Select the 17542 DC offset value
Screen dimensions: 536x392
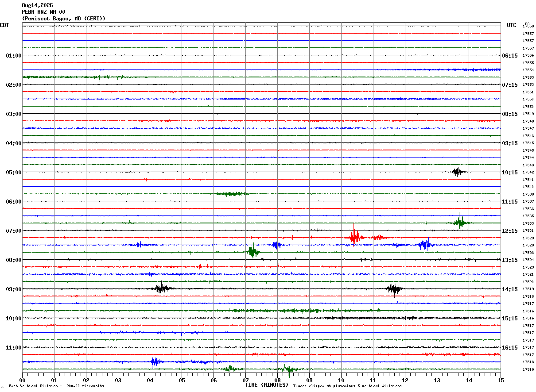pos(528,173)
